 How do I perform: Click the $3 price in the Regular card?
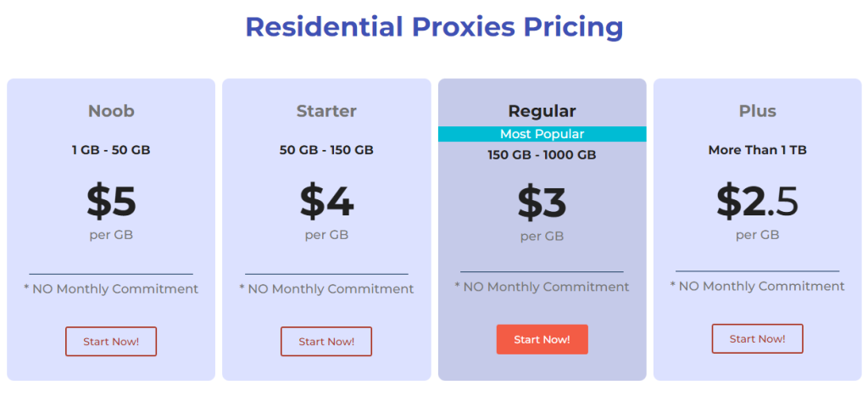click(542, 203)
